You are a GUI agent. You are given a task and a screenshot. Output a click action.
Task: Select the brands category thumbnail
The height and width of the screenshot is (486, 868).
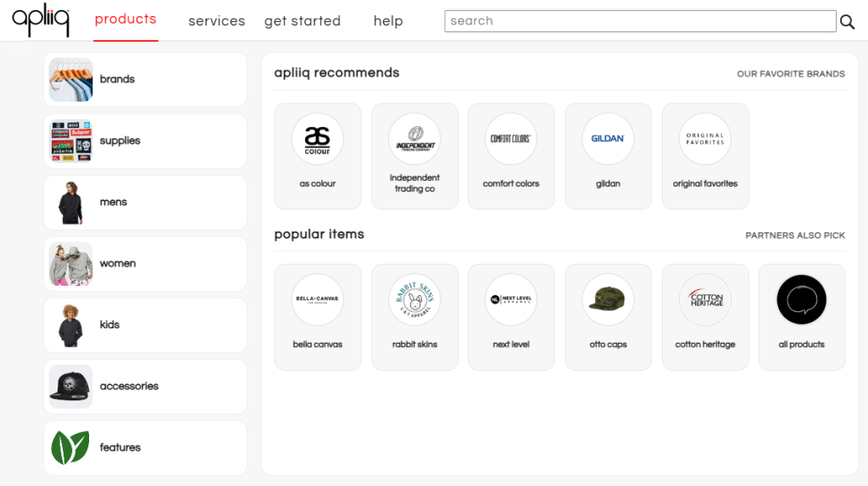71,80
